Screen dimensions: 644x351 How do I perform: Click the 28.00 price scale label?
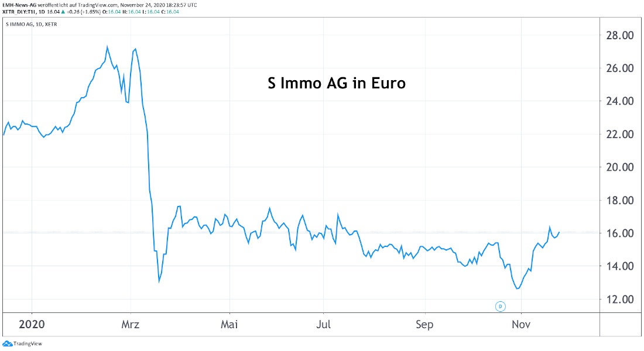(x=620, y=35)
